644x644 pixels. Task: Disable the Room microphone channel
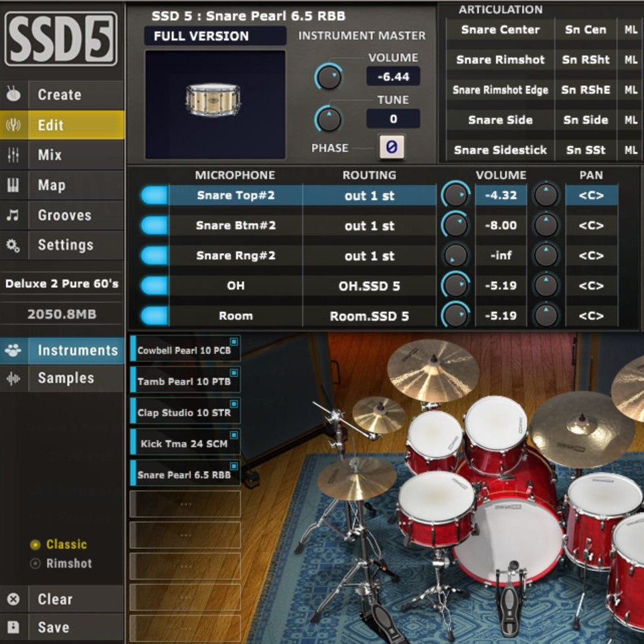153,315
